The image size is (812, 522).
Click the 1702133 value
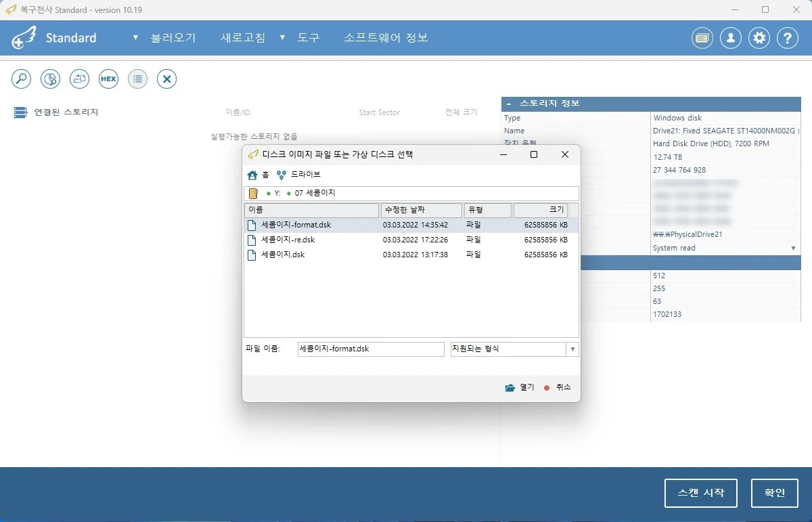(667, 315)
